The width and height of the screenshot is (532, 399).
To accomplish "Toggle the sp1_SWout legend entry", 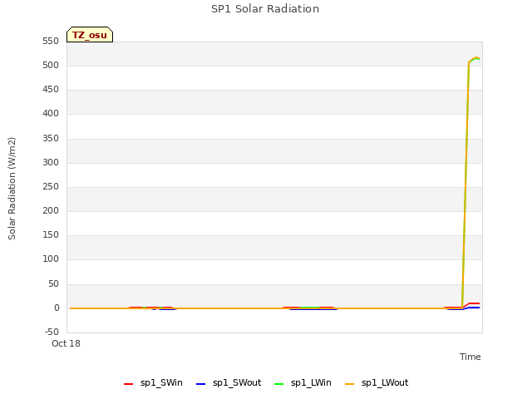I will pyautogui.click(x=229, y=383).
